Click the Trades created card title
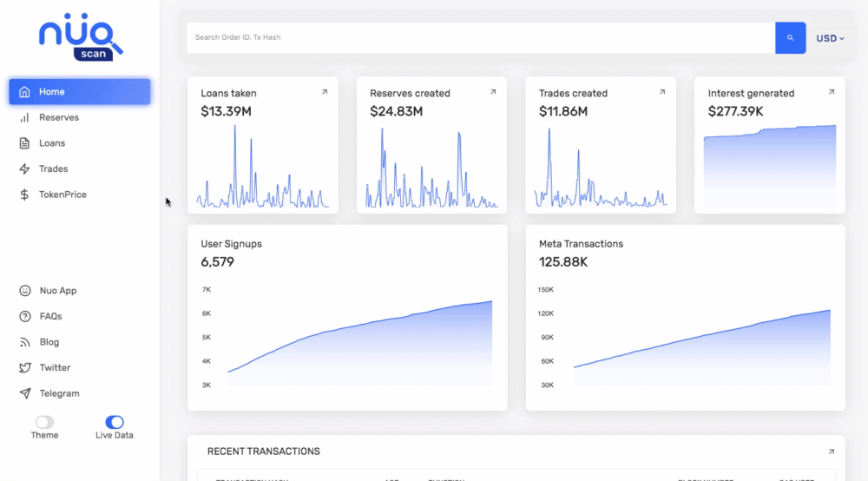The image size is (868, 481). [573, 94]
